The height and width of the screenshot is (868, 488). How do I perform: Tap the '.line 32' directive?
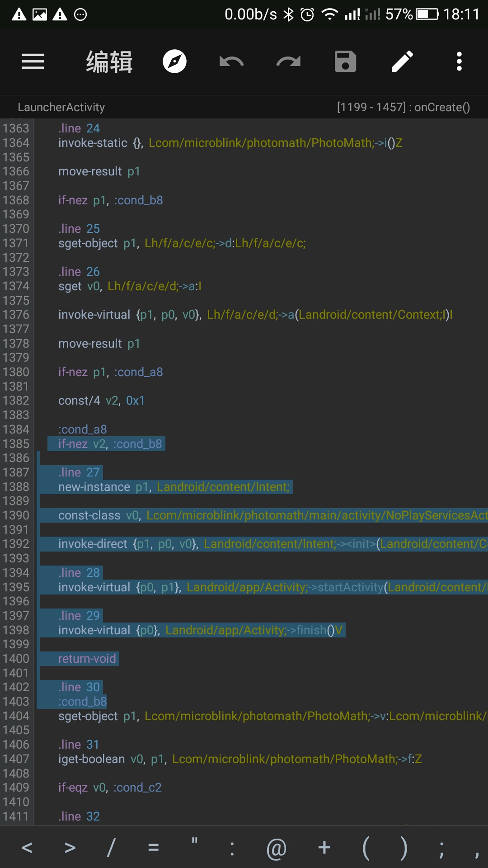pos(79,816)
